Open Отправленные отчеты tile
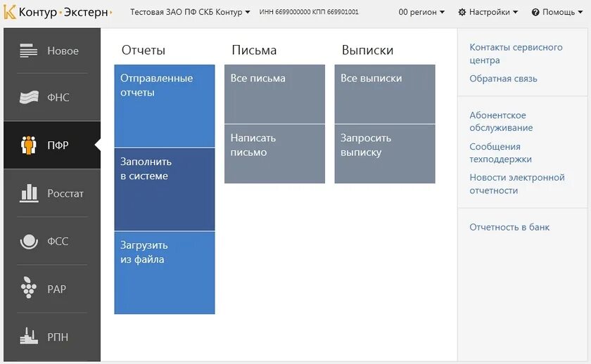 coord(164,105)
